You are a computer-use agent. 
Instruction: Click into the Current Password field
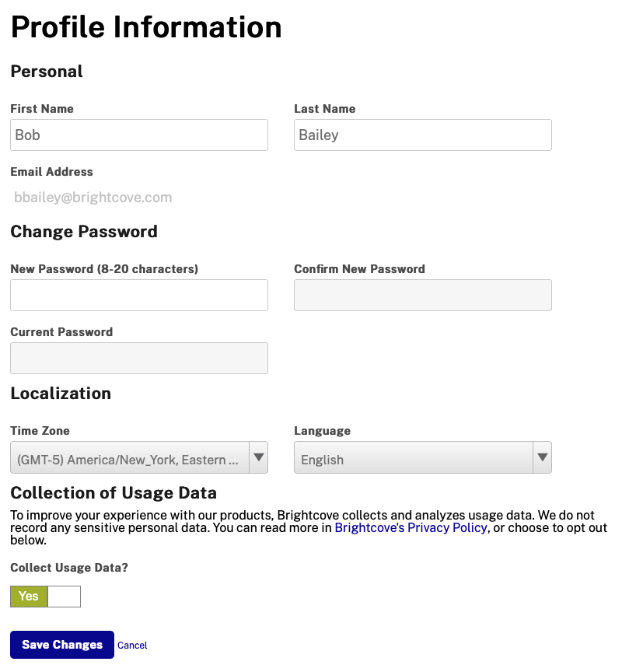(139, 359)
